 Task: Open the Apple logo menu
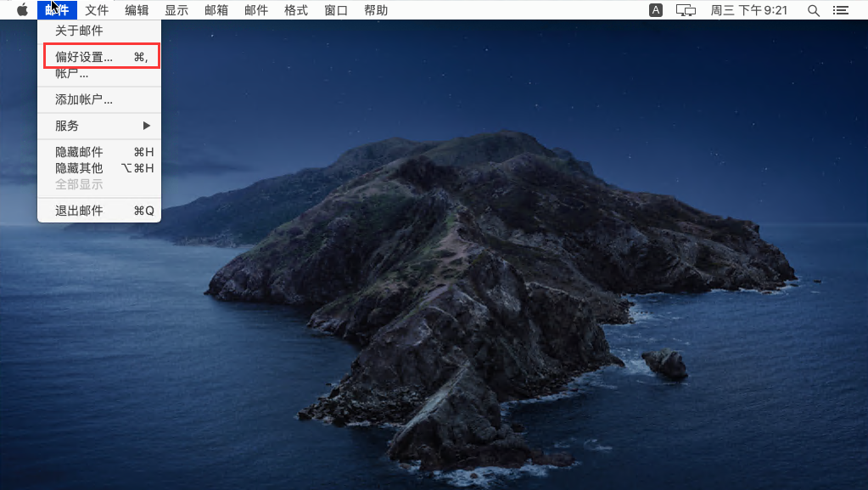22,10
